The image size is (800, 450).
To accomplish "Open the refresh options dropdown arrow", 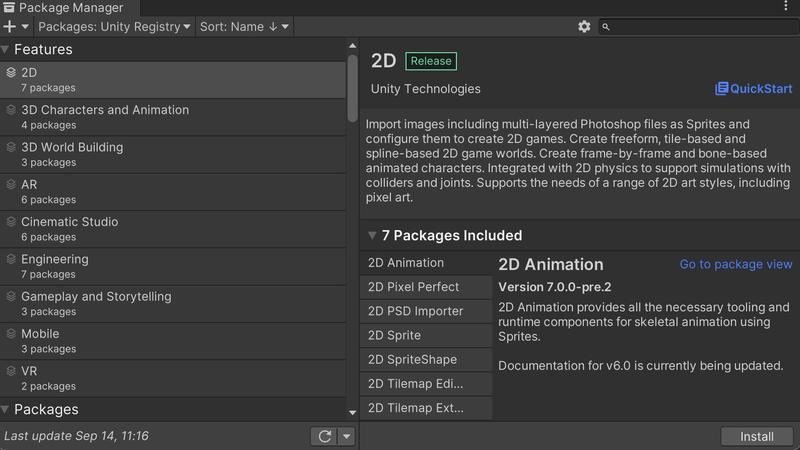I will click(x=346, y=436).
